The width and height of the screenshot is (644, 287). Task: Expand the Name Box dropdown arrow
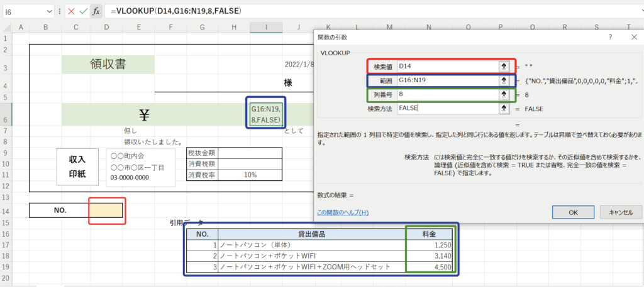[50, 11]
